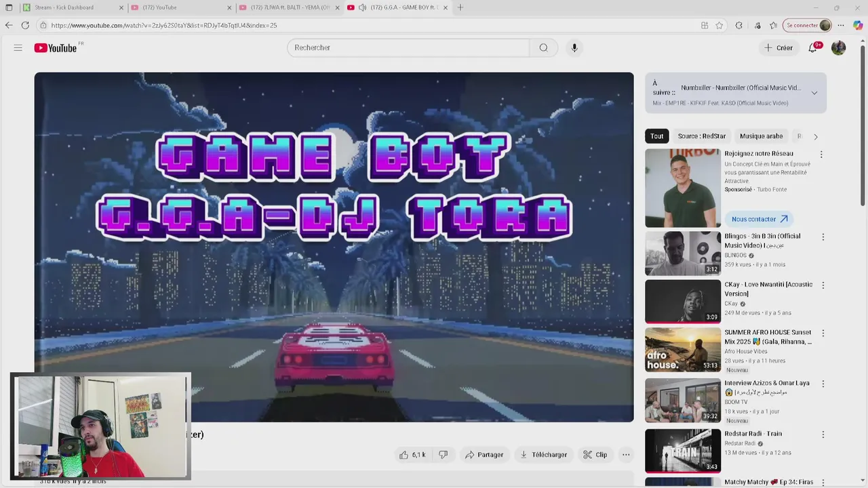
Task: Open the YouTube account avatar menu
Action: point(839,47)
